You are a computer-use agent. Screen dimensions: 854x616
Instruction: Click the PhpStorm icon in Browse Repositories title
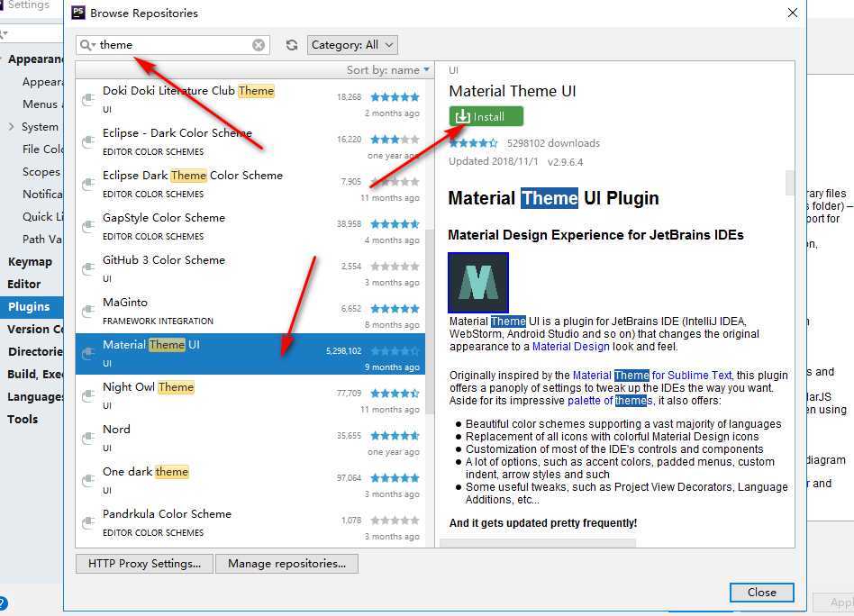(x=78, y=13)
